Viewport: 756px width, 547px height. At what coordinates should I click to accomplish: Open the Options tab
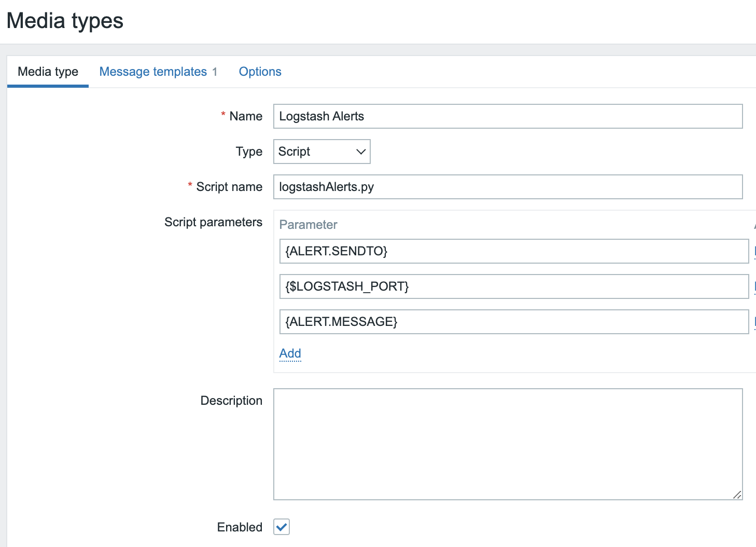pyautogui.click(x=260, y=72)
